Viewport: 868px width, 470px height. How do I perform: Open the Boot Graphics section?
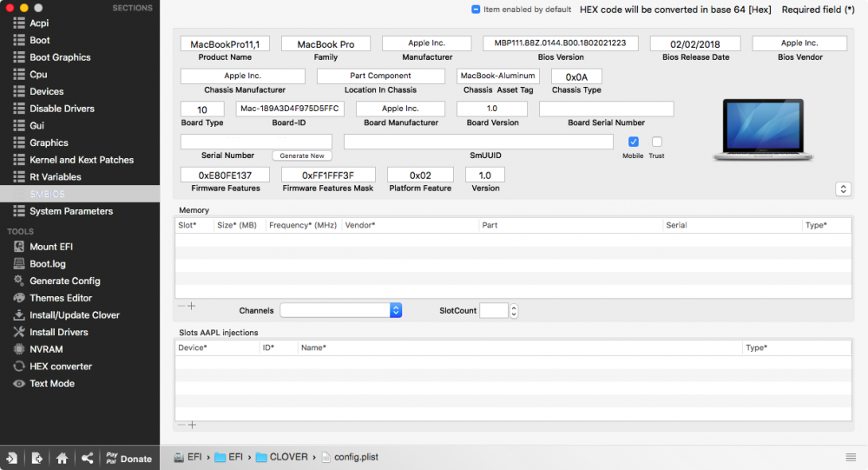pos(60,57)
